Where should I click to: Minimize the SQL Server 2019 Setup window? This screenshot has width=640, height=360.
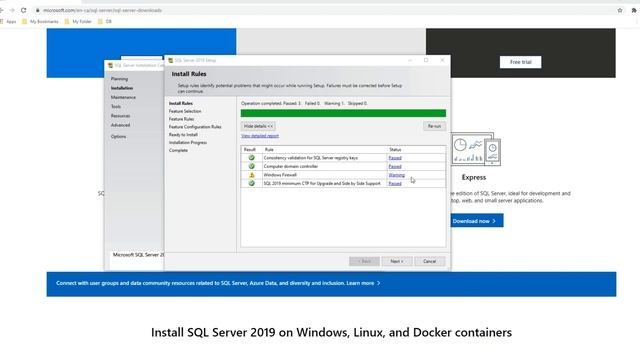click(410, 60)
